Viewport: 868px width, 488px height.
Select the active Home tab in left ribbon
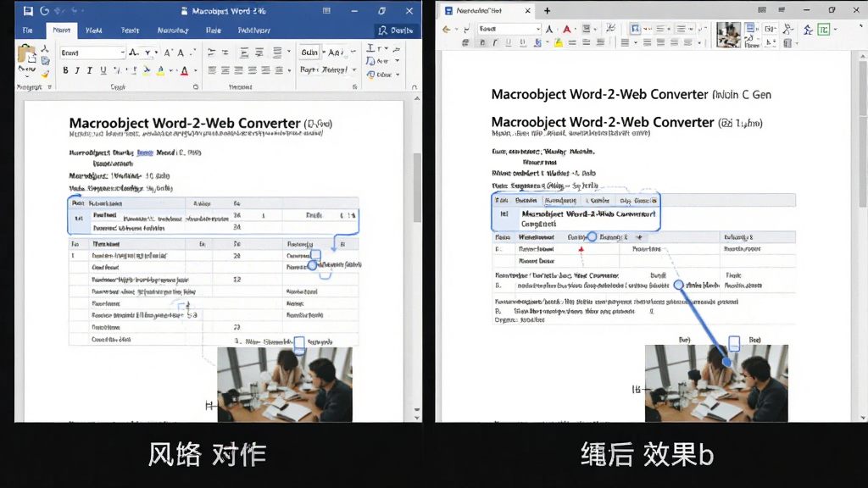tap(61, 30)
